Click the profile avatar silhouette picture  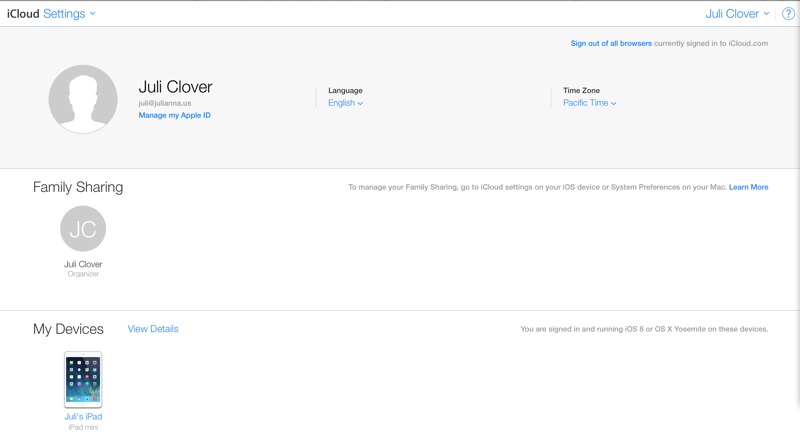[83, 99]
